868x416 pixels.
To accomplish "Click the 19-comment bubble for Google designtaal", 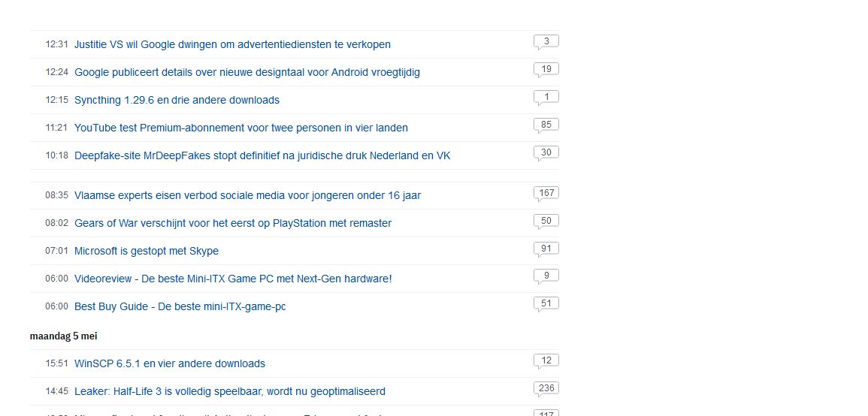I will click(x=546, y=70).
